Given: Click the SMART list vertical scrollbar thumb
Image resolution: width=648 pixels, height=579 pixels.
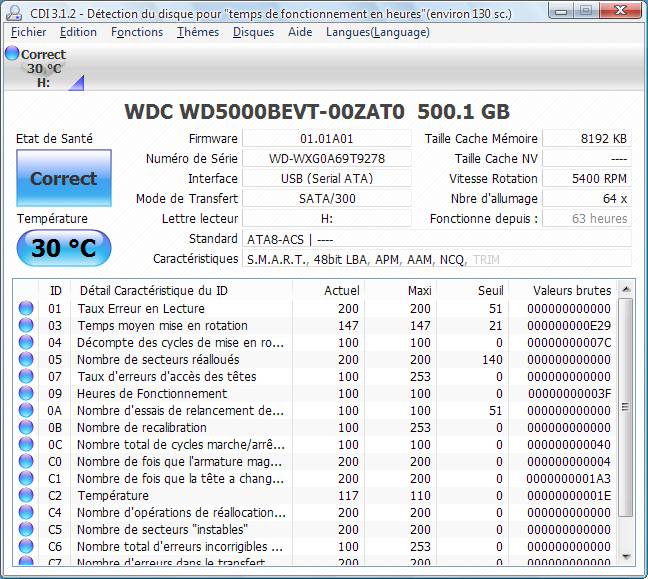Looking at the screenshot, I should pos(626,407).
